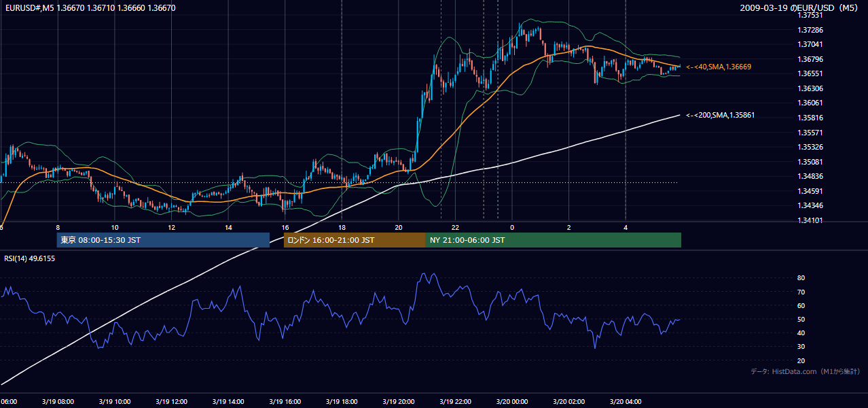Select the ロンドン 16:00-21:00 JST session bar

355,240
